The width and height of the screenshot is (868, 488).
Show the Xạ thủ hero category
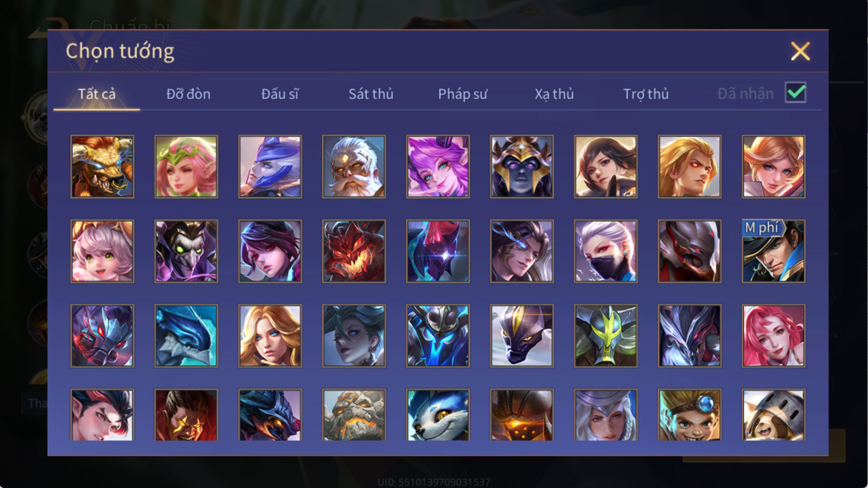[554, 94]
